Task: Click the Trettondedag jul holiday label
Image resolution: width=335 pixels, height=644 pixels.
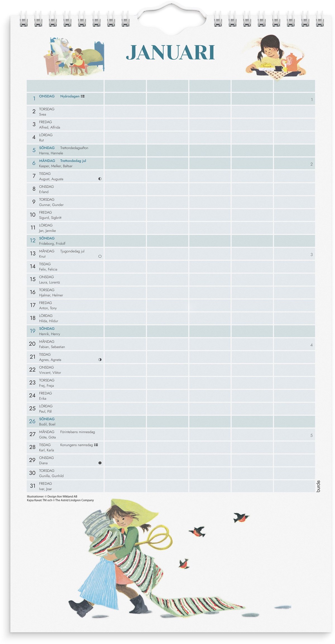Action: coord(73,161)
